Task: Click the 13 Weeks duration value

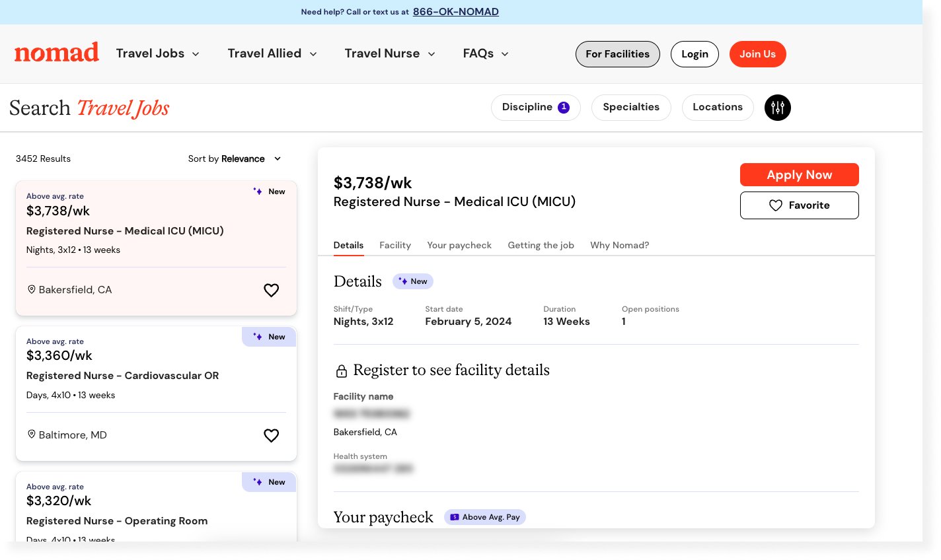Action: pos(566,322)
